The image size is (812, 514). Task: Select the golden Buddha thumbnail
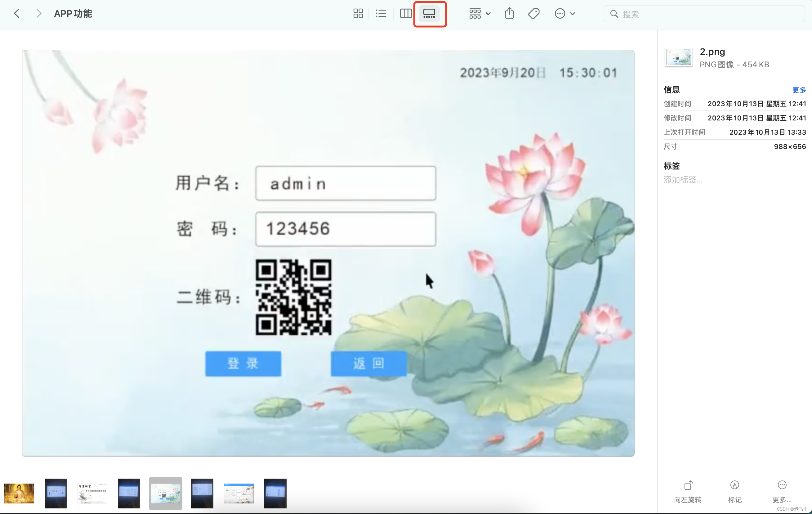pyautogui.click(x=19, y=493)
